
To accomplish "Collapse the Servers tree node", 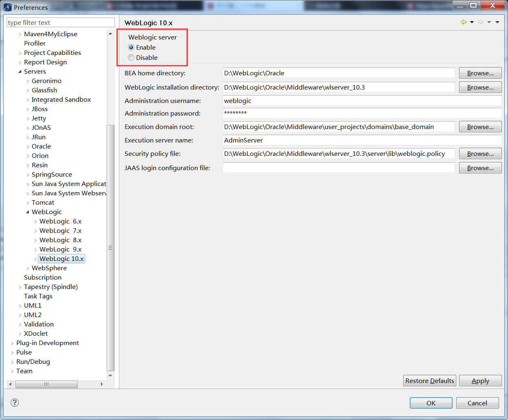I will [20, 72].
